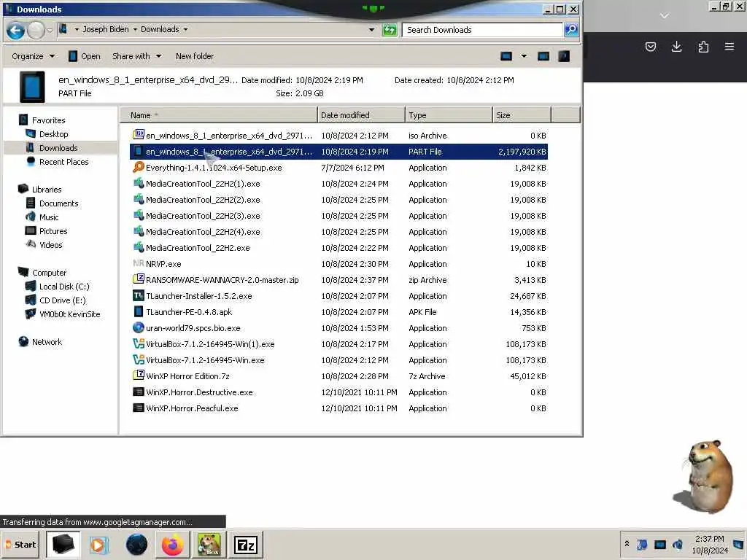Open the Music library
Image resolution: width=747 pixels, height=560 pixels.
pyautogui.click(x=49, y=217)
